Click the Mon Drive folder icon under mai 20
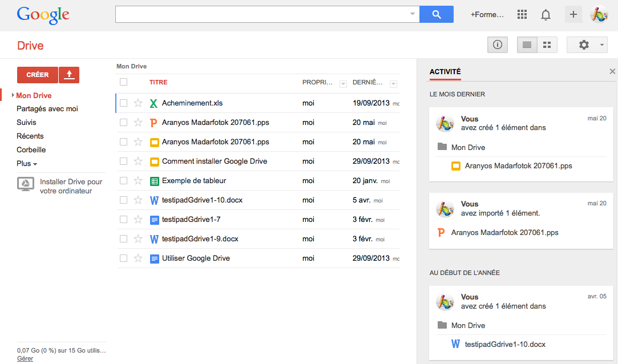 pyautogui.click(x=442, y=147)
